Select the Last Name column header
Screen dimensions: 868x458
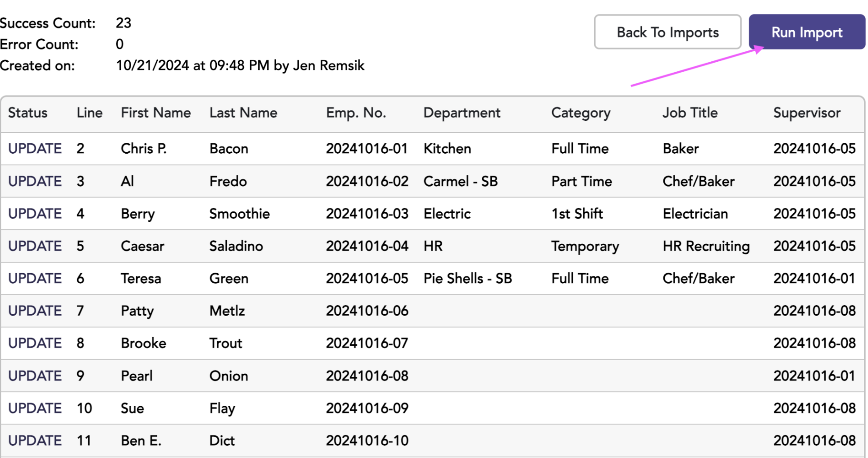[243, 113]
